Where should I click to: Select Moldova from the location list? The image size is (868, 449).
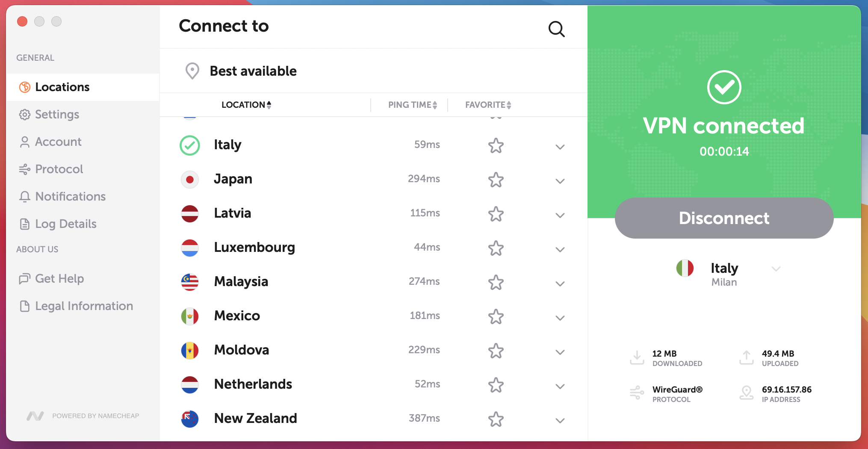tap(373, 350)
